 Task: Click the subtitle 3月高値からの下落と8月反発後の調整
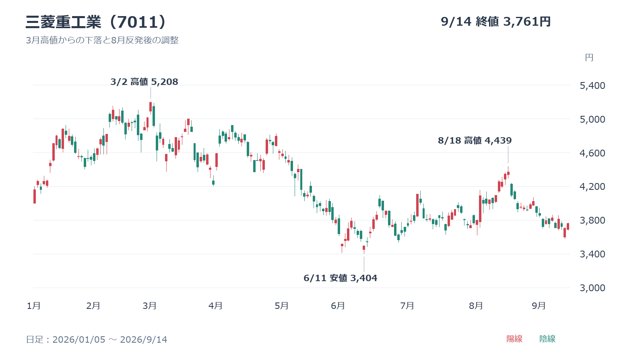pyautogui.click(x=102, y=40)
